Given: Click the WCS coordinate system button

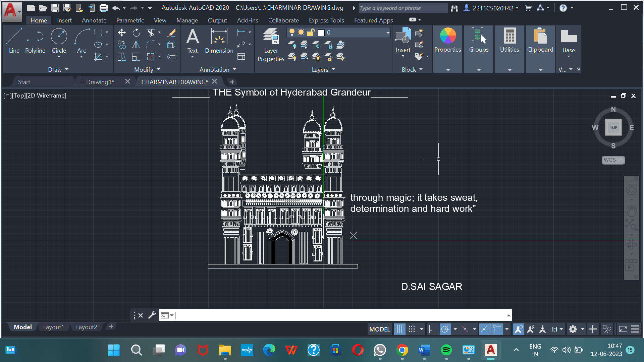Looking at the screenshot, I should 612,160.
